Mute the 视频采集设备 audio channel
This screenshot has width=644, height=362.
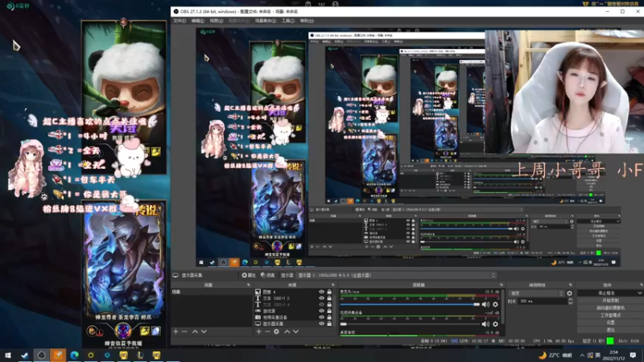tap(485, 324)
